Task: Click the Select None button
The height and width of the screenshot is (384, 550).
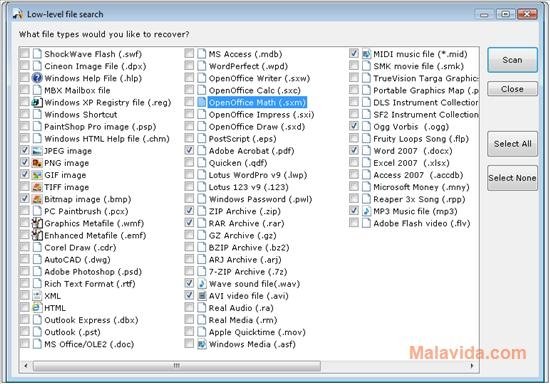Action: 512,178
